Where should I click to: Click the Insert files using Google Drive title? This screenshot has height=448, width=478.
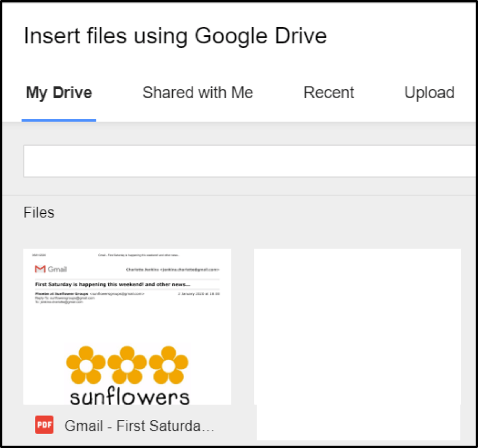[175, 36]
